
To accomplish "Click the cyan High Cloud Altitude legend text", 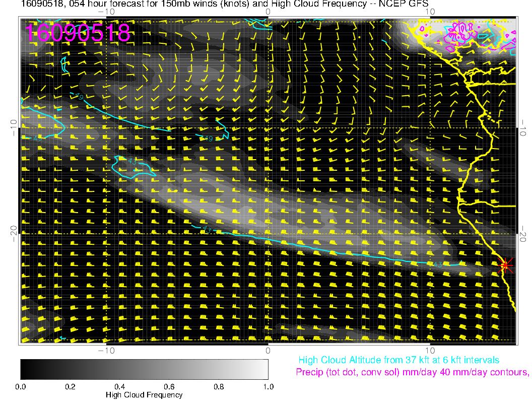I will pos(398,360).
